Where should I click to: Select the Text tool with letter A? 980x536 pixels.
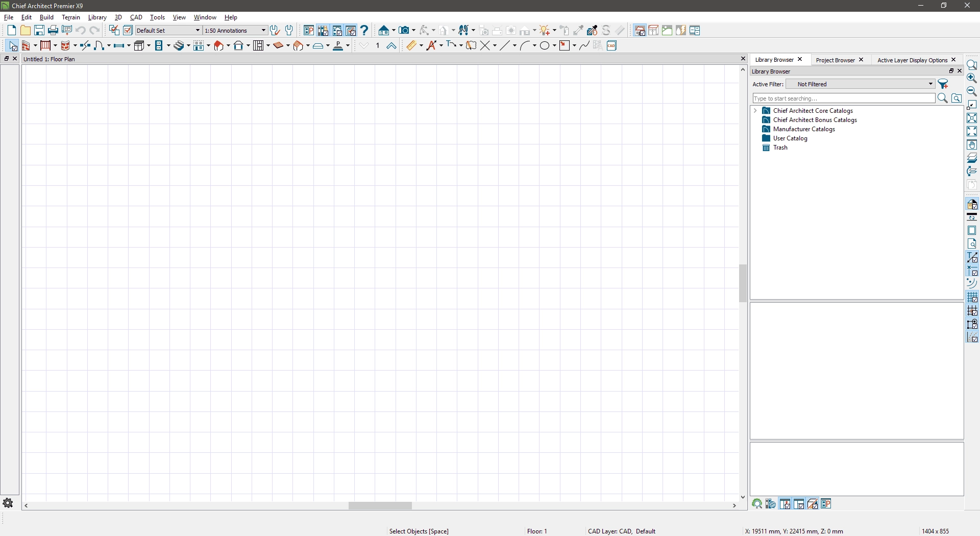click(x=432, y=46)
